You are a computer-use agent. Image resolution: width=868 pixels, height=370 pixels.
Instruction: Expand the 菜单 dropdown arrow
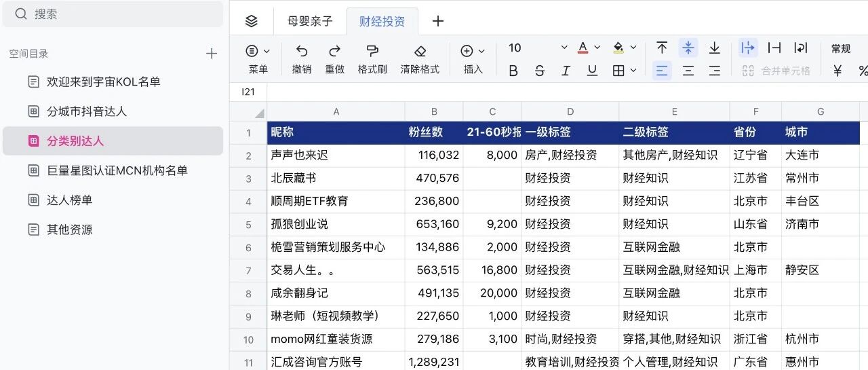coord(267,51)
